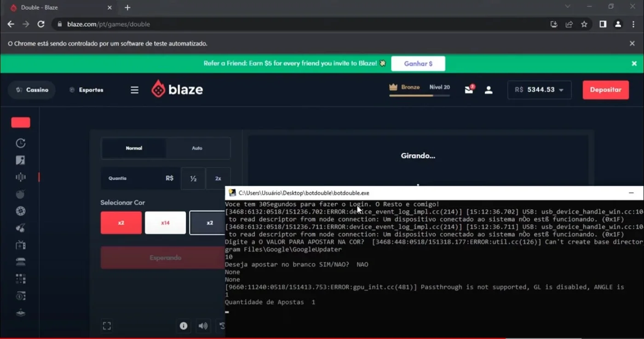Open the bottom tray icon in sidebar
Screen dimensions: 644x339
pyautogui.click(x=20, y=313)
